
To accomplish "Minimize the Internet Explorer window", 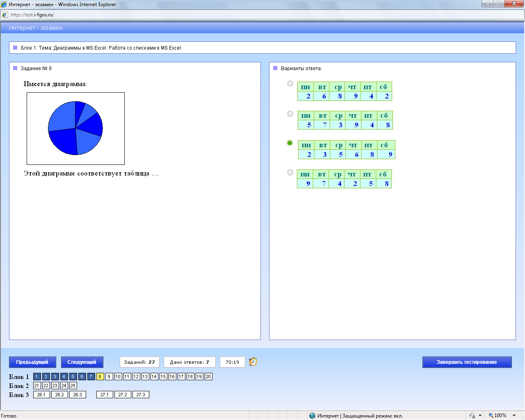I will point(488,4).
